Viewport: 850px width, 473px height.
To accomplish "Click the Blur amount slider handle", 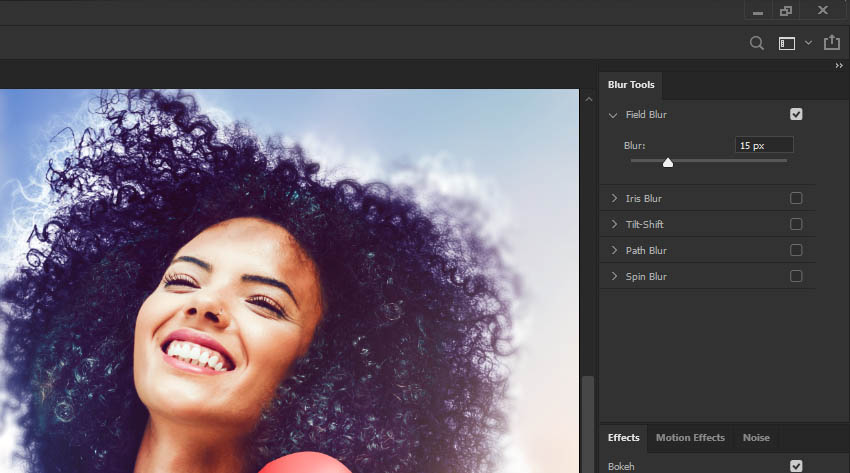I will 668,162.
